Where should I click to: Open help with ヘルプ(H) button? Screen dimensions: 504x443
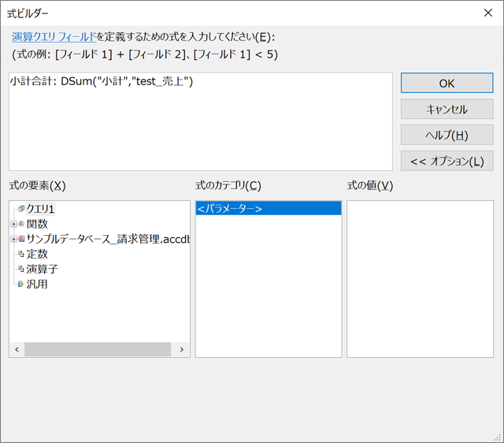[447, 135]
